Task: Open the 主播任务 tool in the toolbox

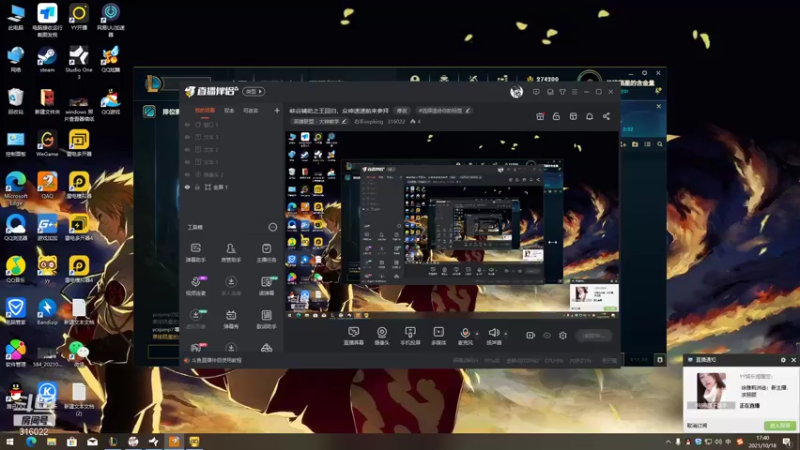Action: click(266, 253)
